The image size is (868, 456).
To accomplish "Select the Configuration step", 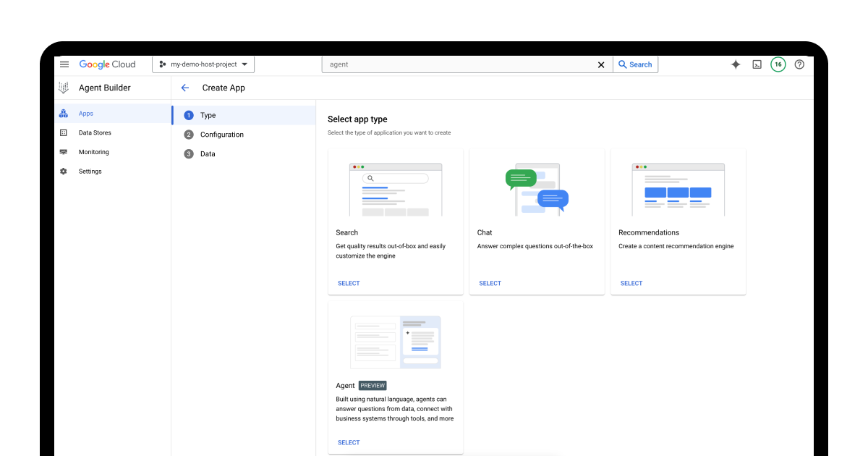I will [222, 134].
